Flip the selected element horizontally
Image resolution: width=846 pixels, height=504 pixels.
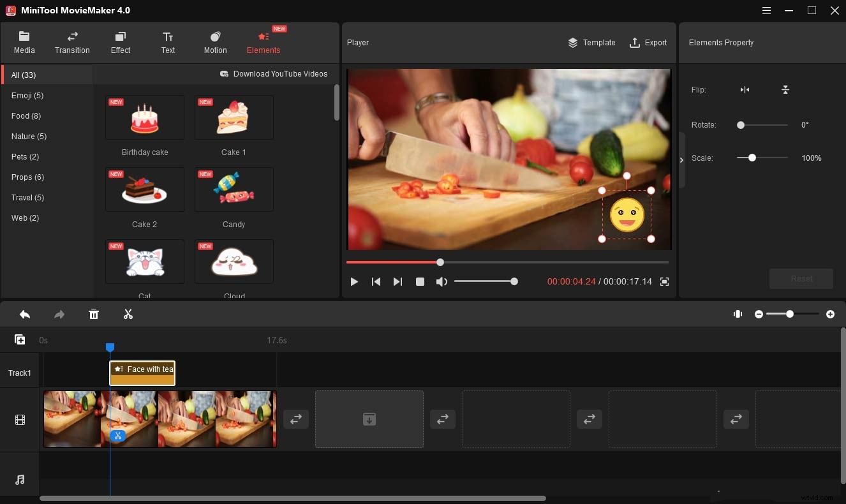(x=745, y=90)
